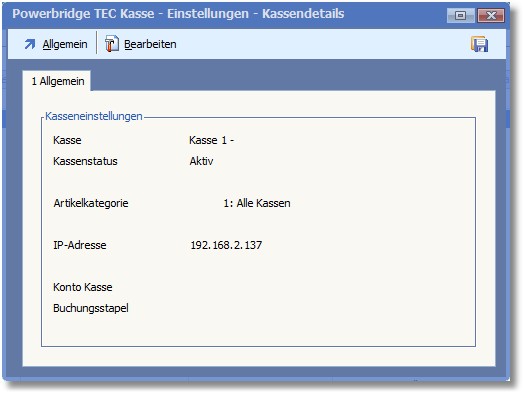Click the Aktiv Kassenstatus value
The width and height of the screenshot is (524, 395).
pyautogui.click(x=201, y=161)
